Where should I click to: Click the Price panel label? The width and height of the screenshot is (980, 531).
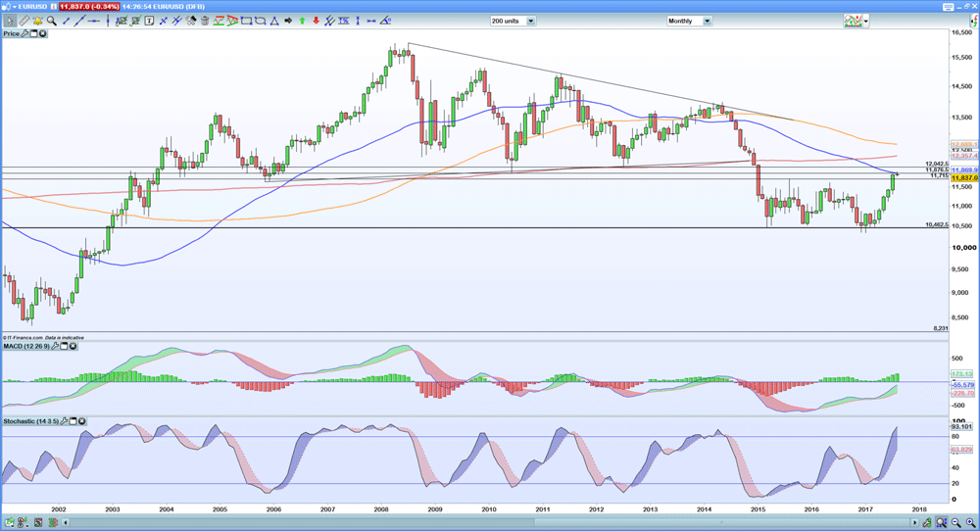coord(11,33)
